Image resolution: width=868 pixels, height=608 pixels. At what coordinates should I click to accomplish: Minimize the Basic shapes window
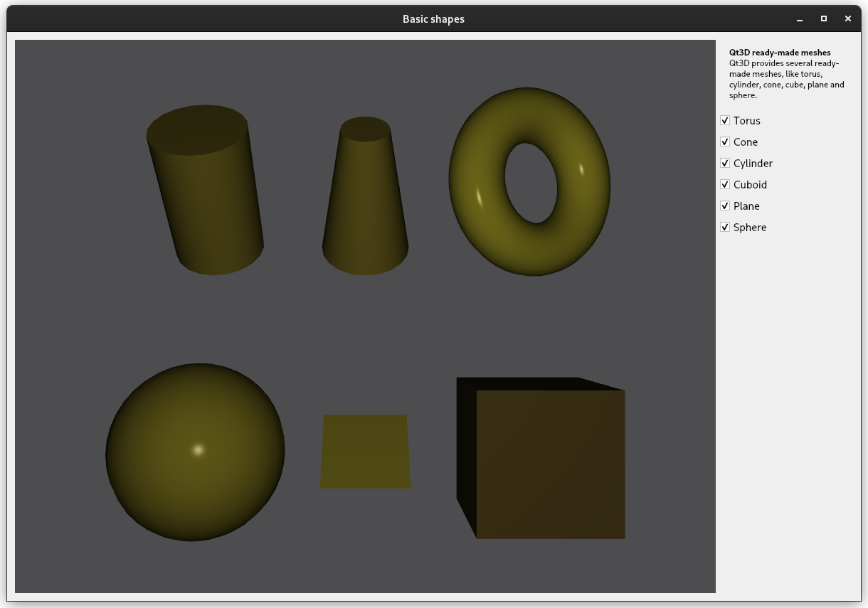point(800,19)
